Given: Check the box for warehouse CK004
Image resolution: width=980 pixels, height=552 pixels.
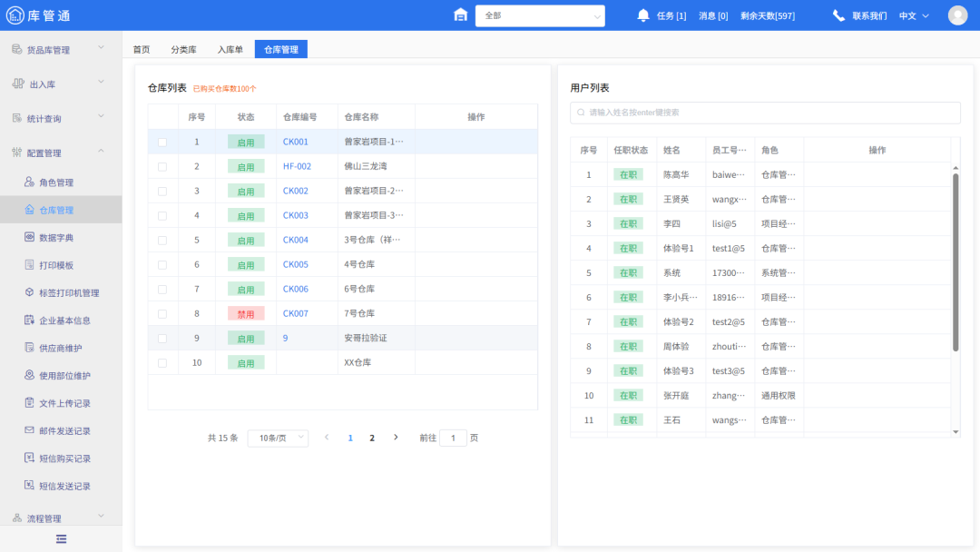Looking at the screenshot, I should coord(162,241).
